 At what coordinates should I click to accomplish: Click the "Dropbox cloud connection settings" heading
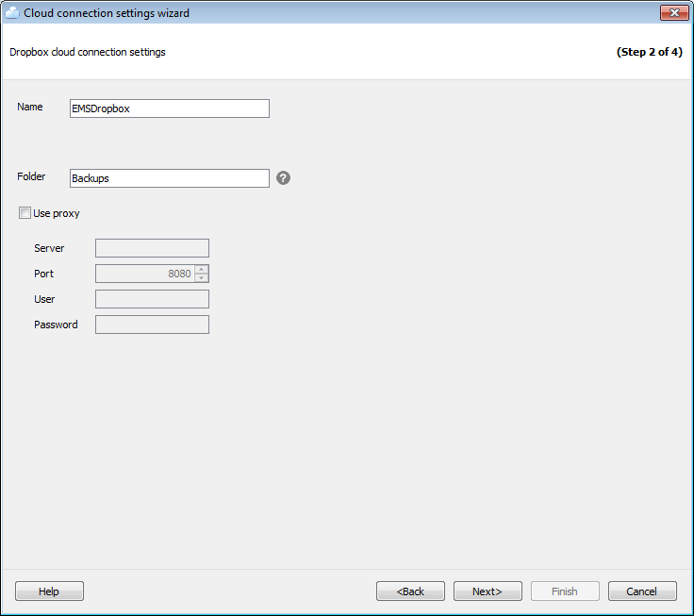coord(88,52)
